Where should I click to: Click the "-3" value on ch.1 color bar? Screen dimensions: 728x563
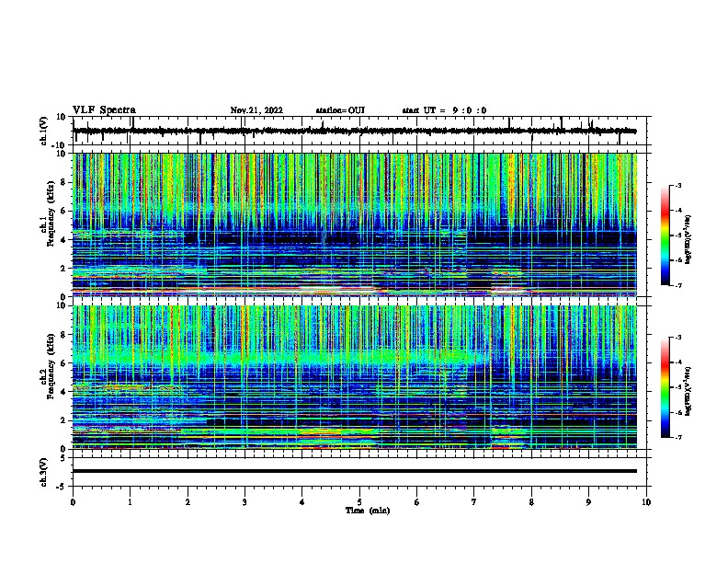click(x=677, y=185)
